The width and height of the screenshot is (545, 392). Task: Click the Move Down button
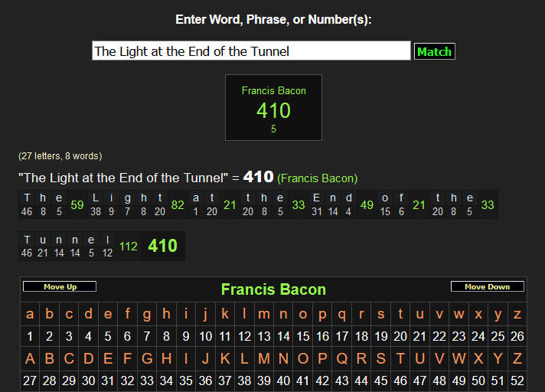click(x=487, y=287)
